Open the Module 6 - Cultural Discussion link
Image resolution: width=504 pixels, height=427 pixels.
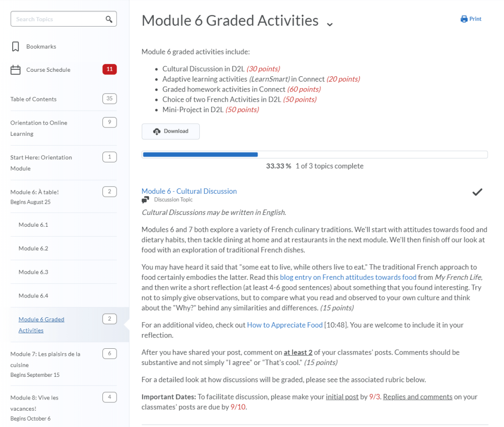[189, 191]
